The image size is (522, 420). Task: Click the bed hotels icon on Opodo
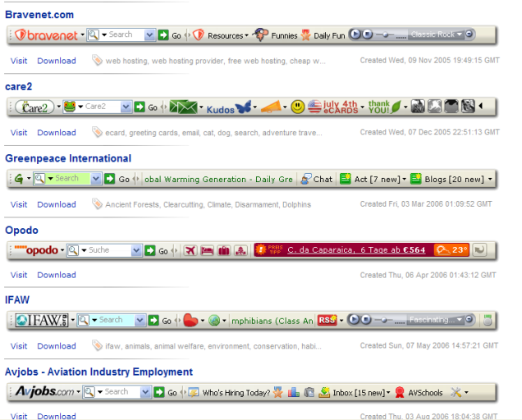point(207,250)
